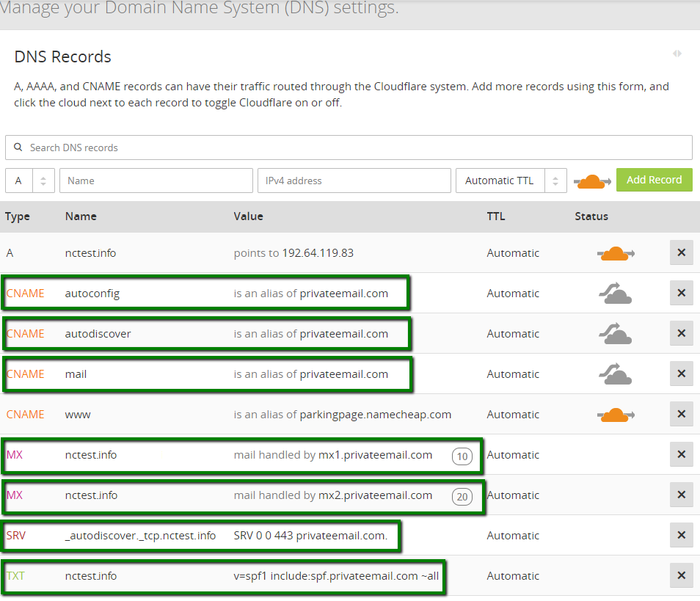Edit the www record name
Image resolution: width=700 pixels, height=601 pixels.
click(x=78, y=415)
